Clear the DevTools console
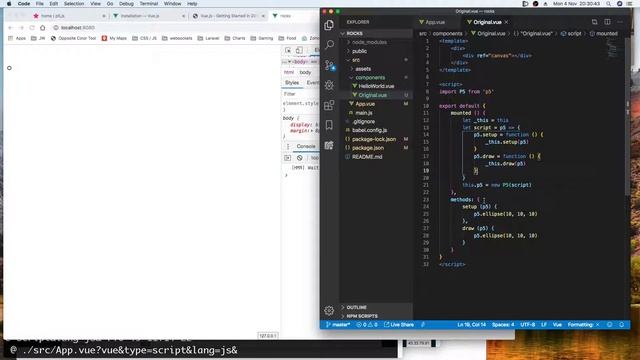The image size is (640, 360). click(300, 158)
